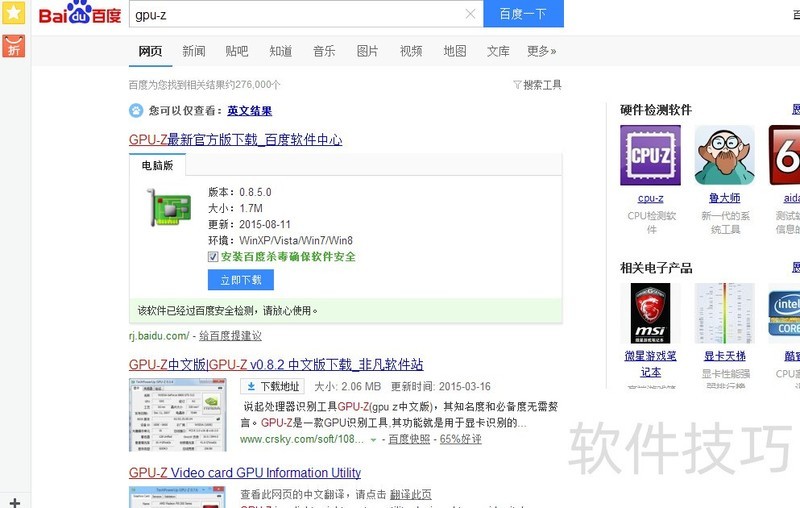Switch to the 图片 tab
Screen dimensions: 800x508
pos(367,51)
